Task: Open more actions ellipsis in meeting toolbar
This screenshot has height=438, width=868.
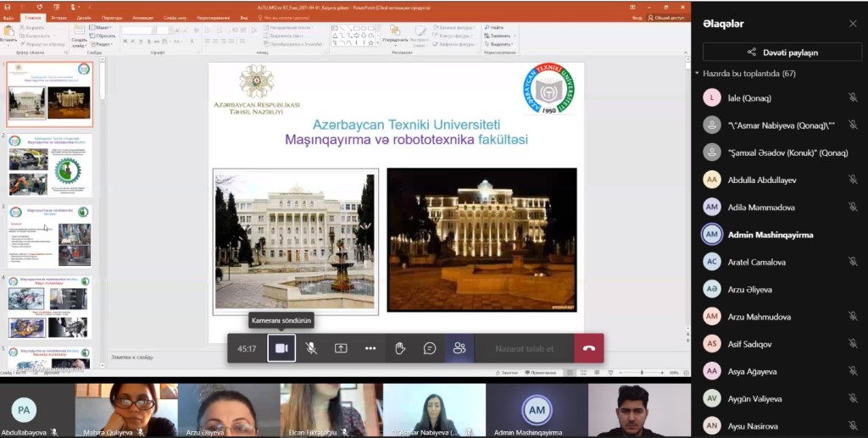Action: coord(370,348)
